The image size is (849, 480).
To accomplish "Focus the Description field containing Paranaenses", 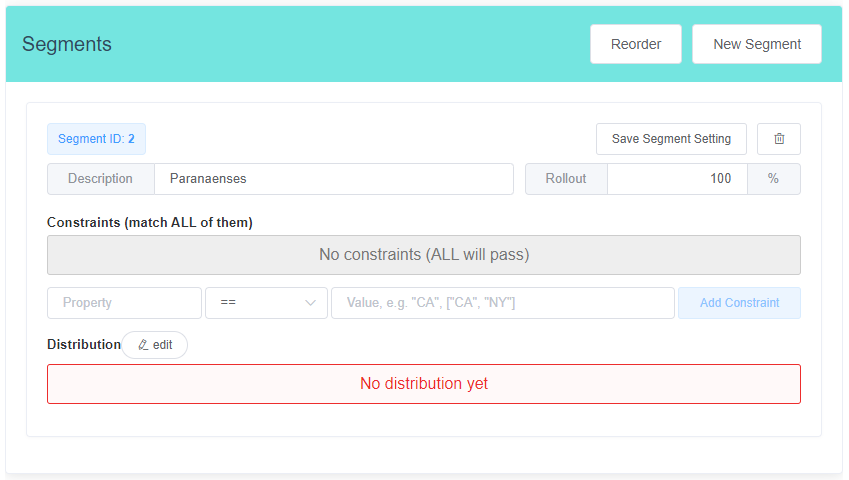I will click(334, 179).
